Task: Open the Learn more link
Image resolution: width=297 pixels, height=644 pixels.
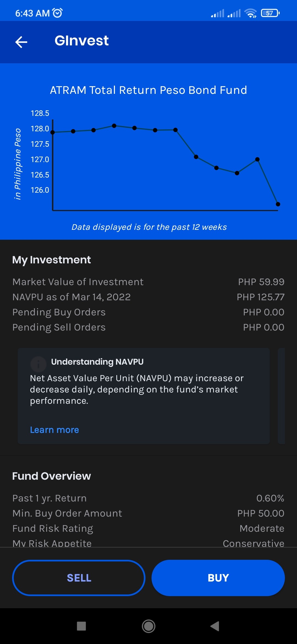Action: coord(54,430)
